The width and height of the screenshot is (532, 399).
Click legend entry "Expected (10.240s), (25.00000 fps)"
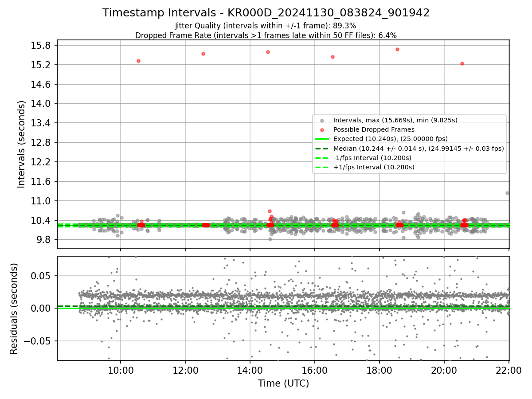(391, 139)
